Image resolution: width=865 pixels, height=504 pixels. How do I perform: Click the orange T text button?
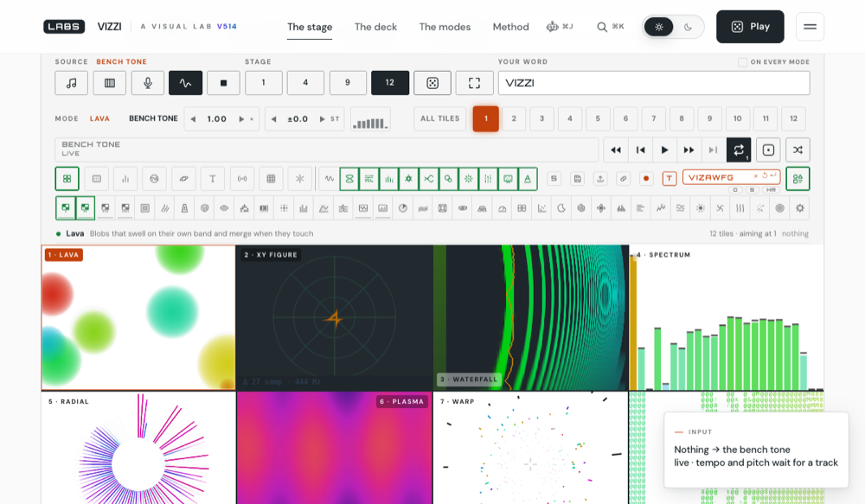tap(670, 179)
